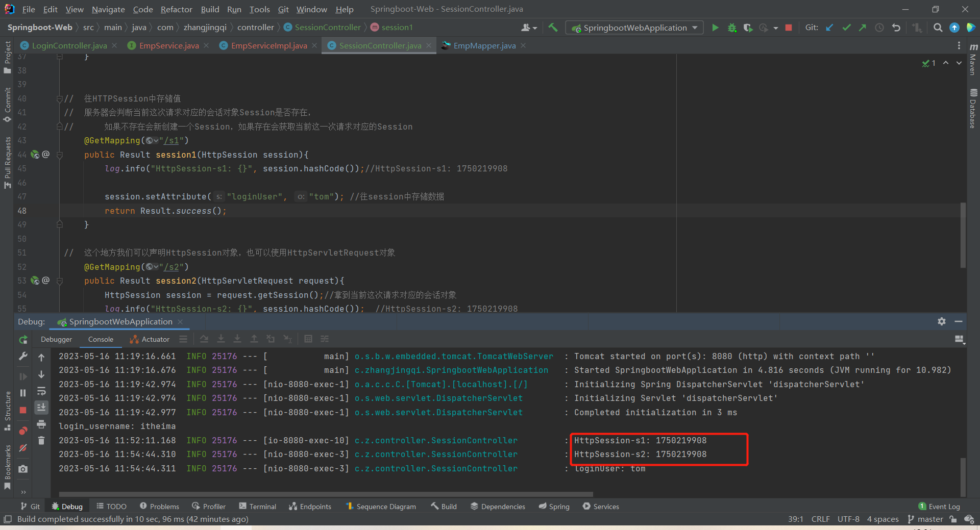The width and height of the screenshot is (980, 530).
Task: Start debugging with the bug icon
Action: click(732, 28)
